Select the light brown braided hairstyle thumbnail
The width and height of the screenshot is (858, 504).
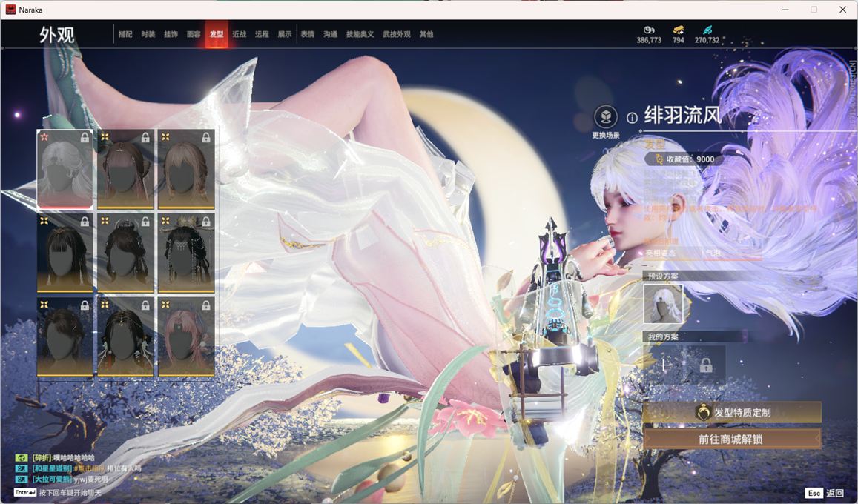click(x=186, y=169)
